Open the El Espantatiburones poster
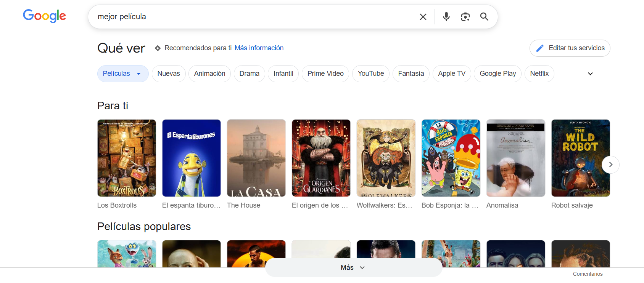Screen dimensions: 644x283 point(192,158)
